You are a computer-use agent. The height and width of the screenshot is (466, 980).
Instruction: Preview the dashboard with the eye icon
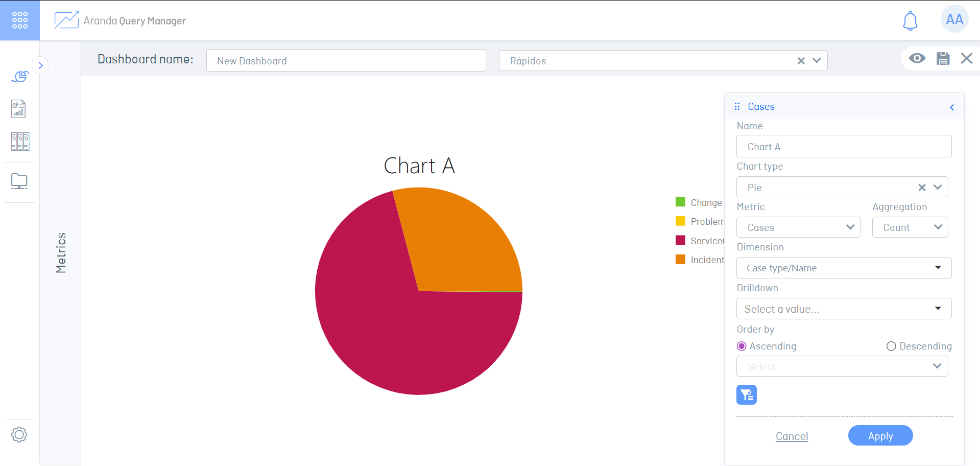click(x=917, y=58)
